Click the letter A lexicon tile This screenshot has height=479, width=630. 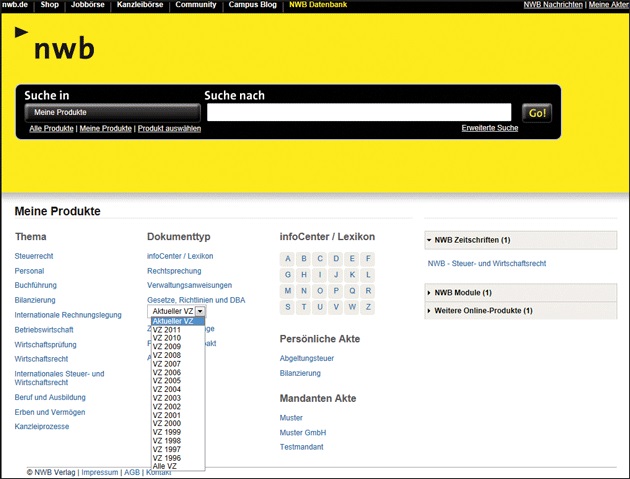pyautogui.click(x=289, y=258)
